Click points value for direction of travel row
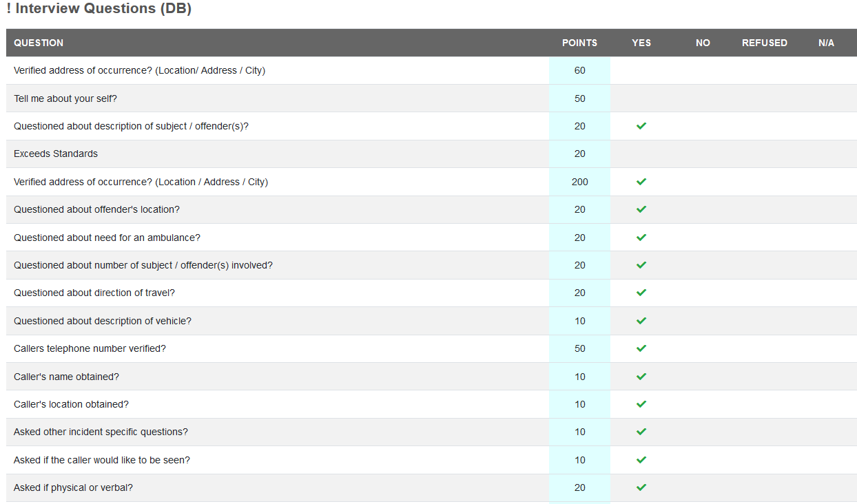This screenshot has height=504, width=857. 580,293
